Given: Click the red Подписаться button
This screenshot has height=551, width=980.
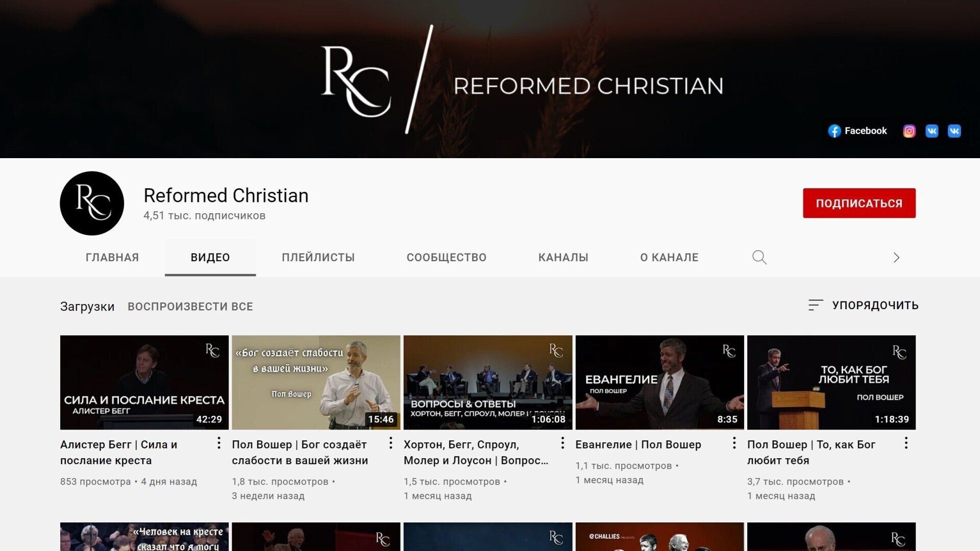Looking at the screenshot, I should (x=859, y=203).
